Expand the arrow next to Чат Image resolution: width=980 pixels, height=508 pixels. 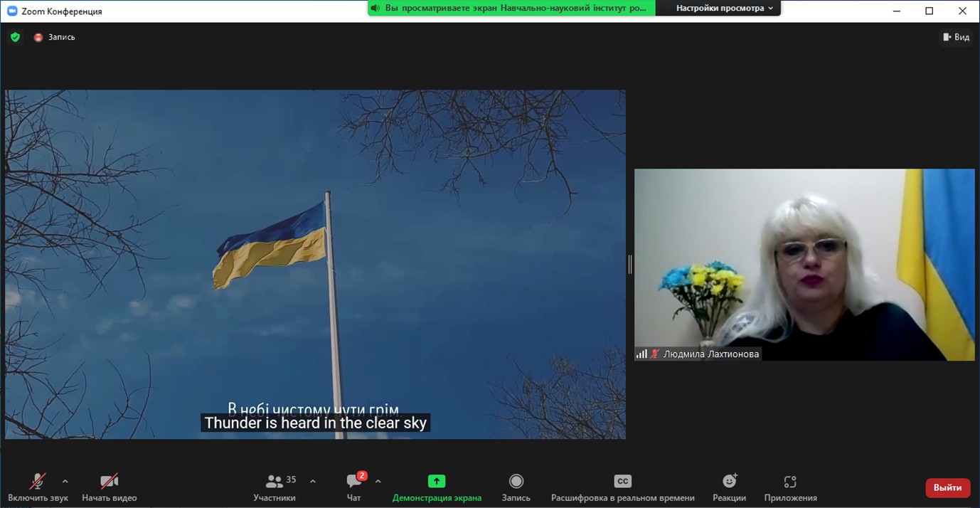[378, 481]
